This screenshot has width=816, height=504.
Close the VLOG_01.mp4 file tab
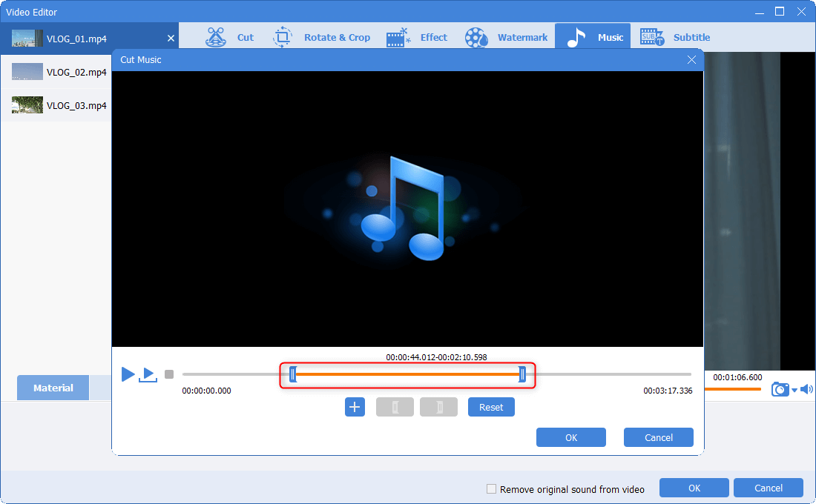point(171,38)
